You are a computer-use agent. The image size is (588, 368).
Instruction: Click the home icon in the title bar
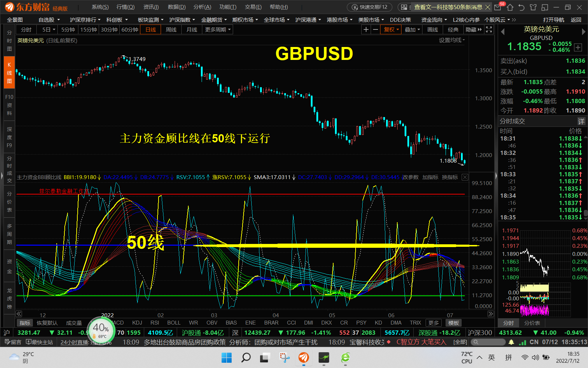pos(510,7)
